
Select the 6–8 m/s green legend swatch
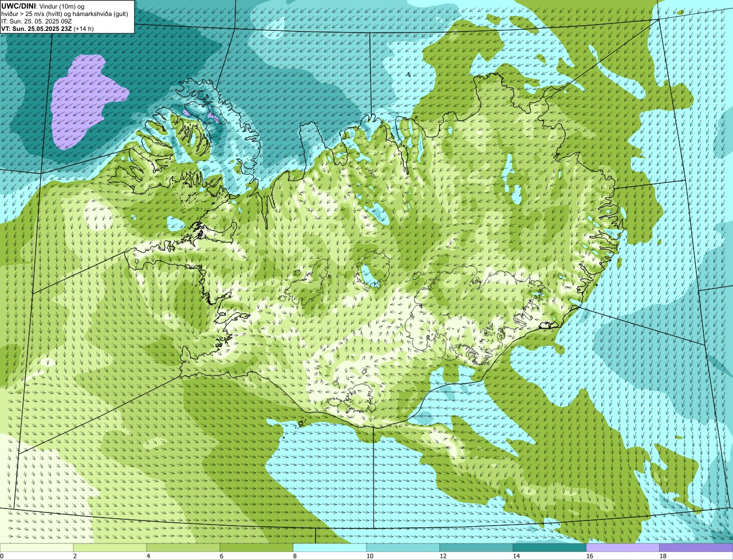[257, 547]
